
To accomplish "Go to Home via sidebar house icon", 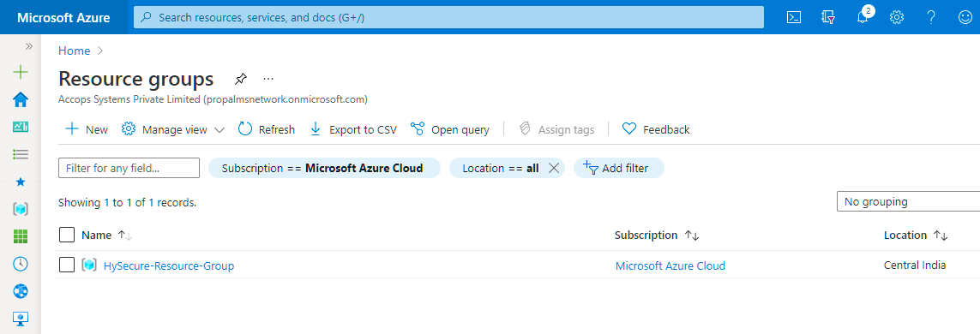I will click(x=21, y=99).
